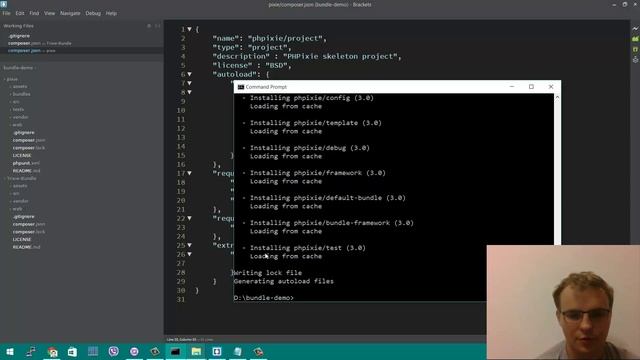The width and height of the screenshot is (640, 360).
Task: Switch to Brackets taskbar icon
Action: click(217, 351)
